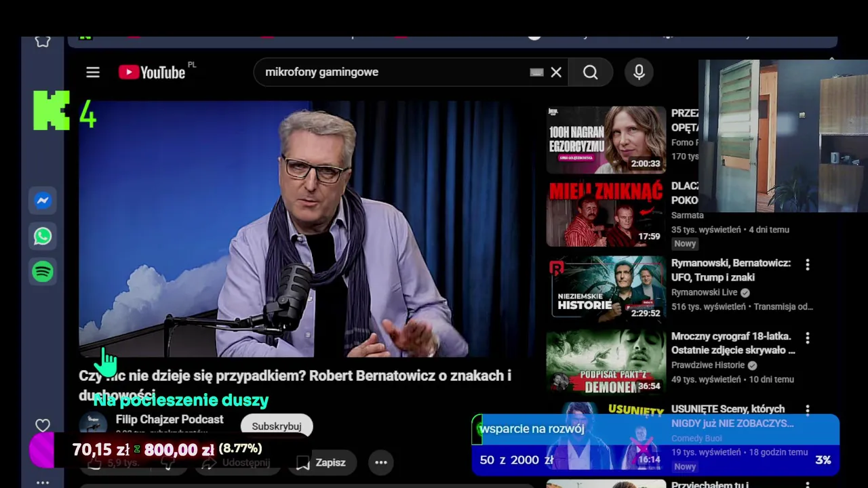The width and height of the screenshot is (868, 488).
Task: Open WhatsApp in the browser sidebar
Action: tap(43, 236)
